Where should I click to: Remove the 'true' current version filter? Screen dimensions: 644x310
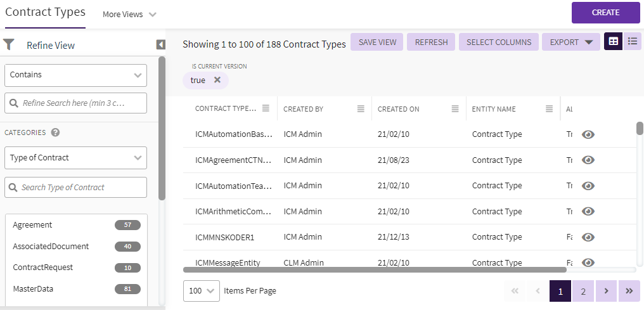coord(217,80)
